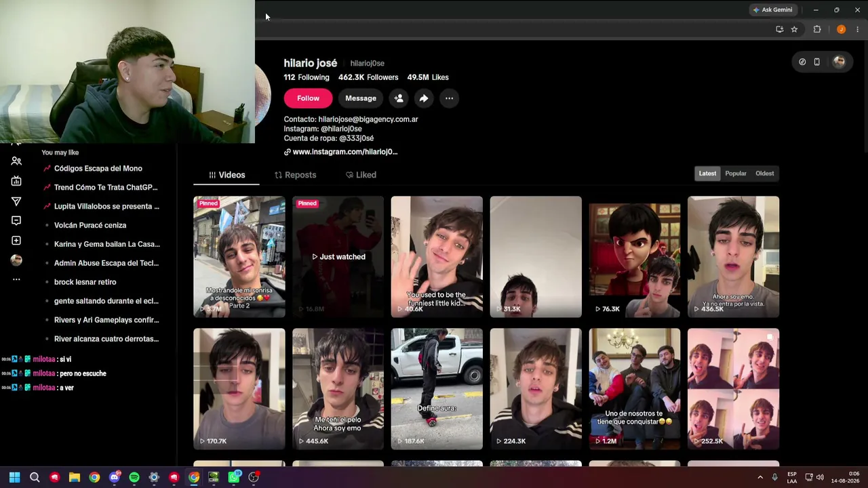Viewport: 868px width, 488px height.
Task: Sort videos by Oldest
Action: [765, 174]
